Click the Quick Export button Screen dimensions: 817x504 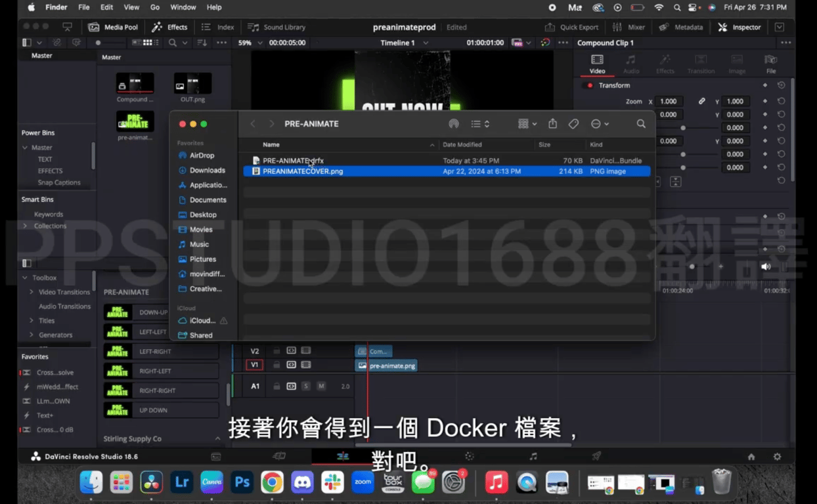point(571,27)
